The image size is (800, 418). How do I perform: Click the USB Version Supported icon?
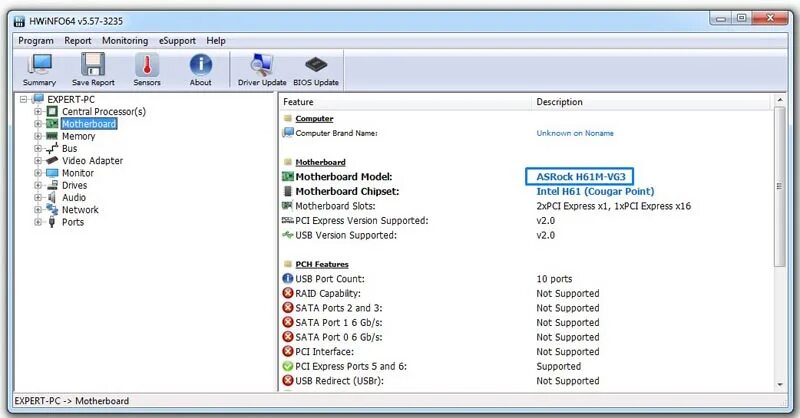[x=288, y=235]
